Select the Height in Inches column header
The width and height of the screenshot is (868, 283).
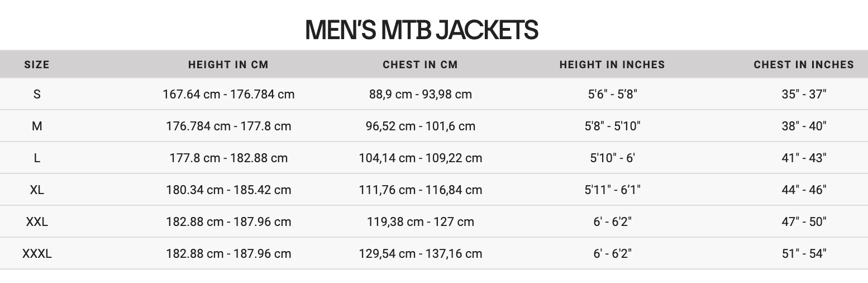612,65
